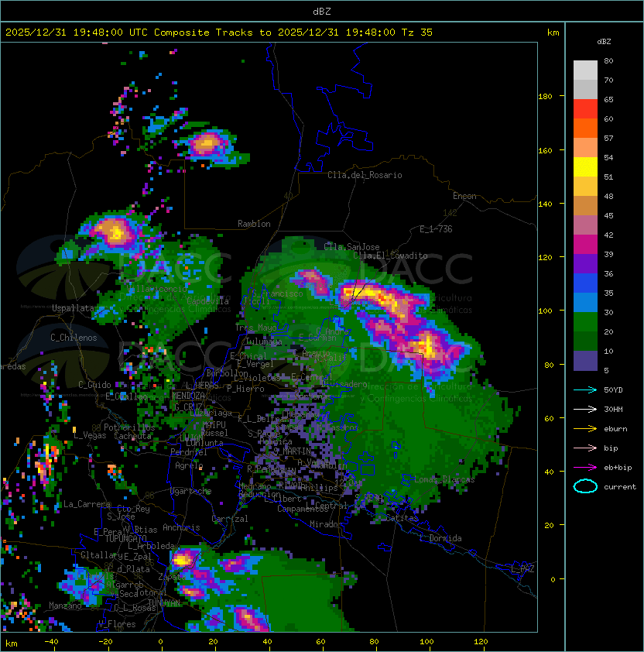Click the '-40' tick on bottom km axis
The height and width of the screenshot is (652, 644).
[x=51, y=642]
